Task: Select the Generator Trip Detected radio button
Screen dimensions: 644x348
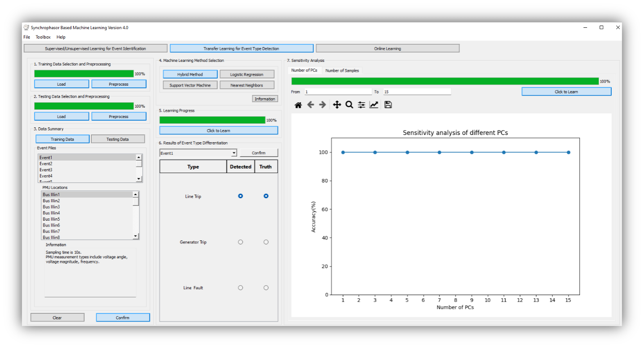Action: tap(240, 242)
